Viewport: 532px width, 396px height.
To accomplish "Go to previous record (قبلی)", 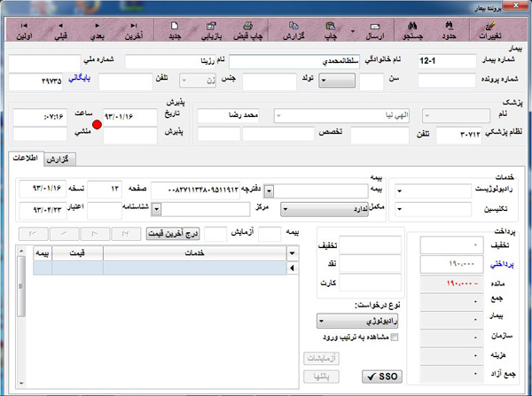I will click(60, 31).
